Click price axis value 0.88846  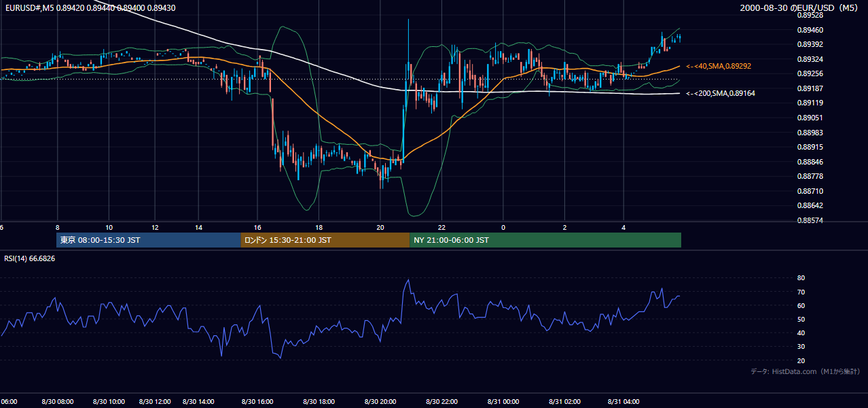pos(810,162)
